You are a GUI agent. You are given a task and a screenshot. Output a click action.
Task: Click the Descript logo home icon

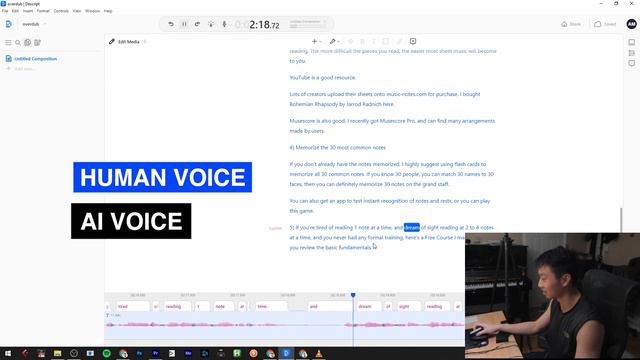point(9,24)
